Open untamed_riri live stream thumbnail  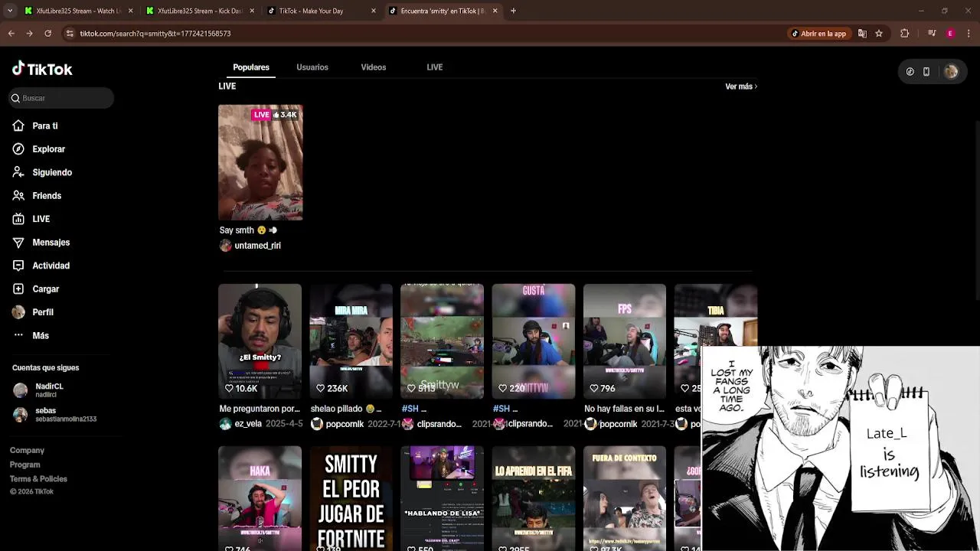click(260, 162)
